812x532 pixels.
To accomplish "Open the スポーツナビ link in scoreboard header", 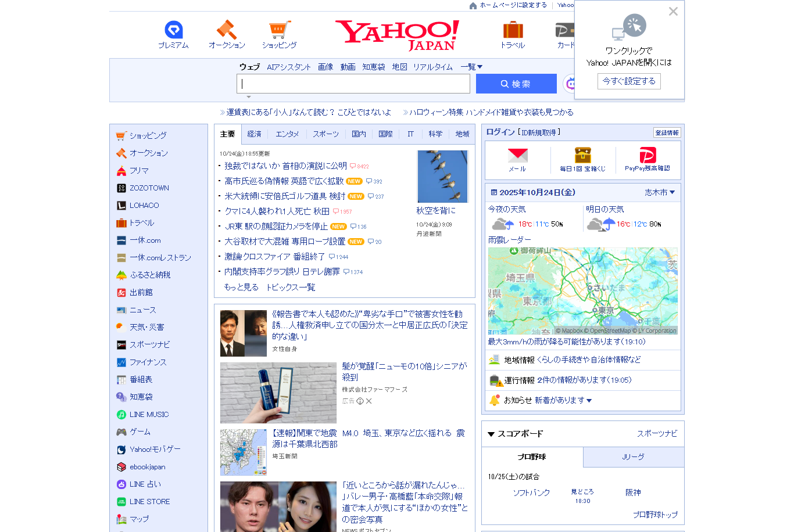I will tap(657, 433).
